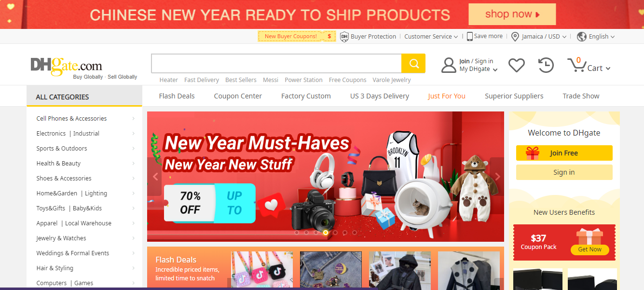Select the highlighted carousel slide dot

coord(326,233)
